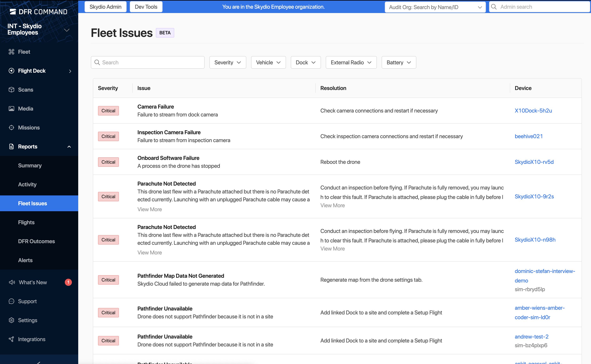Open the Vehicle filter dropdown
This screenshot has height=364, width=591.
(268, 62)
